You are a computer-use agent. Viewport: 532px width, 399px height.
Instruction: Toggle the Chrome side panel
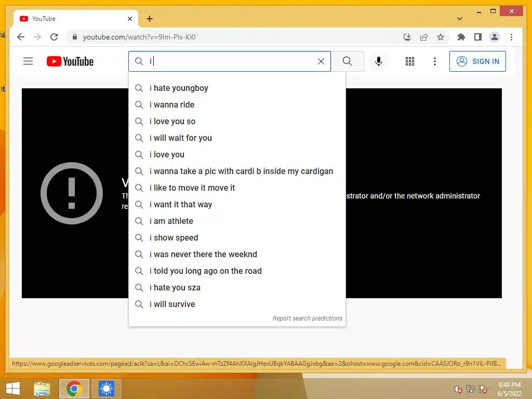[478, 37]
